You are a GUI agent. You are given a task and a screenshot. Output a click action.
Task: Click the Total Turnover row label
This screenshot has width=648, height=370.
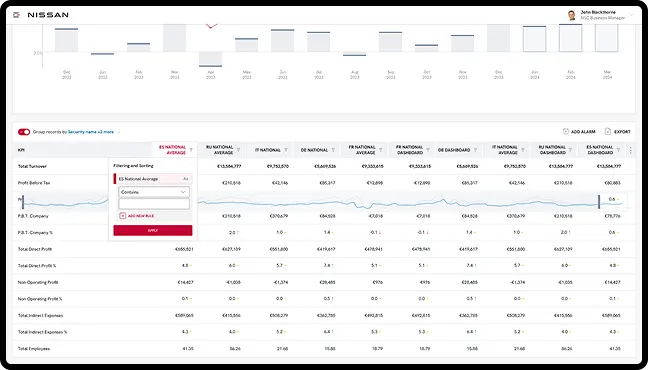[32, 166]
